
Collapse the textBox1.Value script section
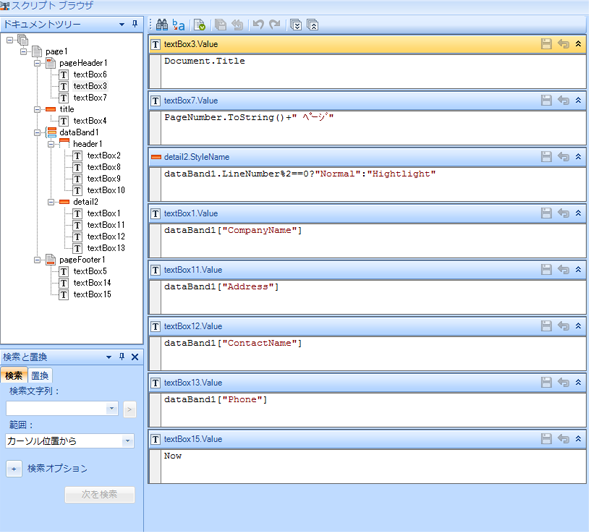(578, 213)
